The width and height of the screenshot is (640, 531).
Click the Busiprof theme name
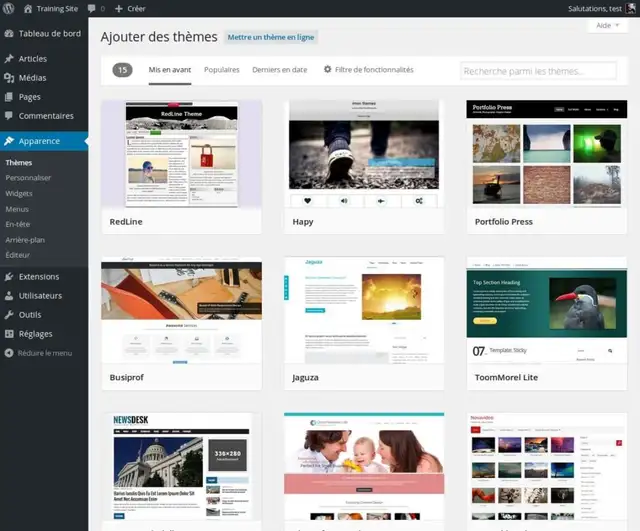point(127,378)
